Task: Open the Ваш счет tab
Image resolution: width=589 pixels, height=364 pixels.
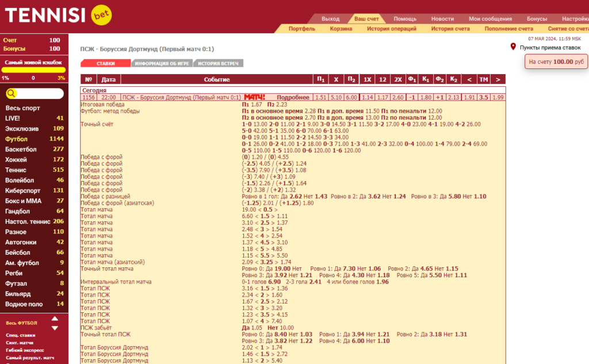Action: pyautogui.click(x=366, y=19)
